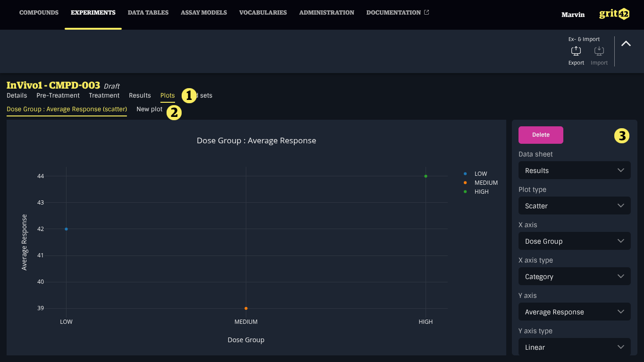
Task: Open the New plot tab
Action: (x=149, y=109)
